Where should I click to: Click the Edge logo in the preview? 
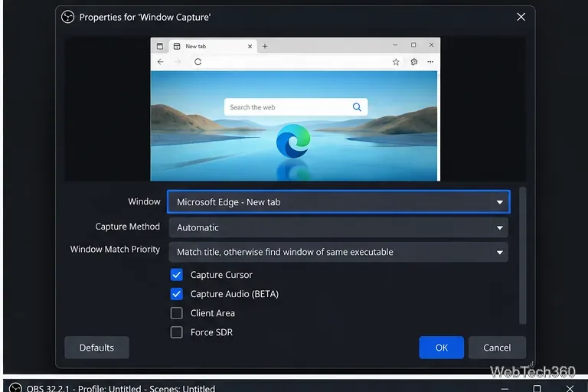tap(293, 142)
